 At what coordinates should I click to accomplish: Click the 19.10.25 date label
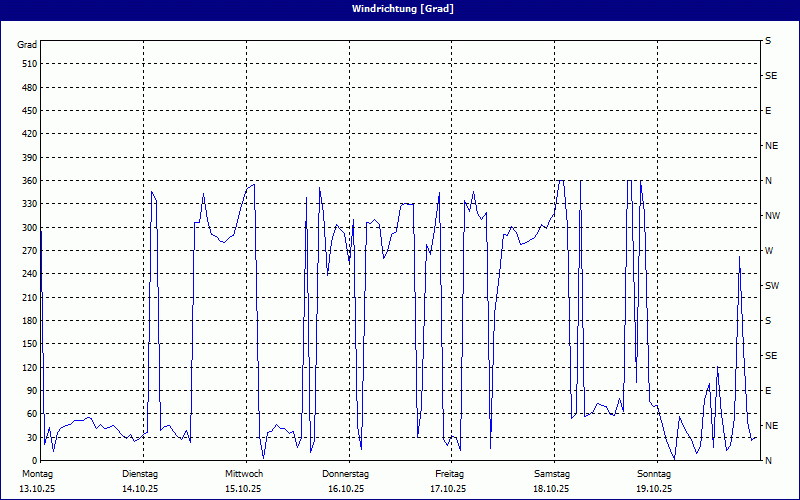tap(654, 489)
